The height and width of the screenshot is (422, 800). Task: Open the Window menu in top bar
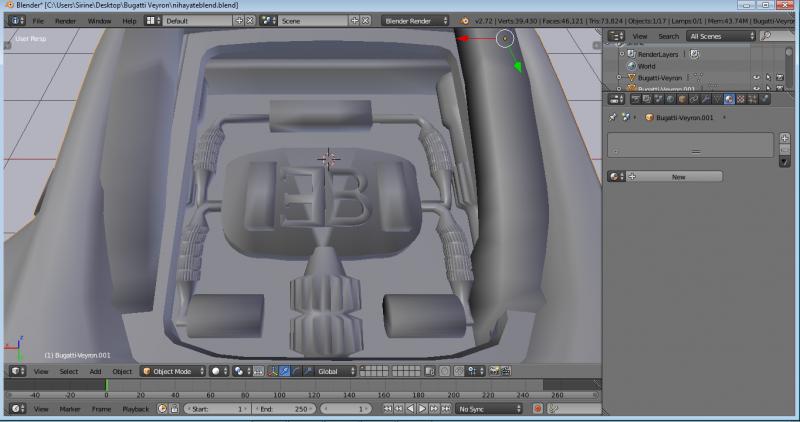tap(99, 20)
